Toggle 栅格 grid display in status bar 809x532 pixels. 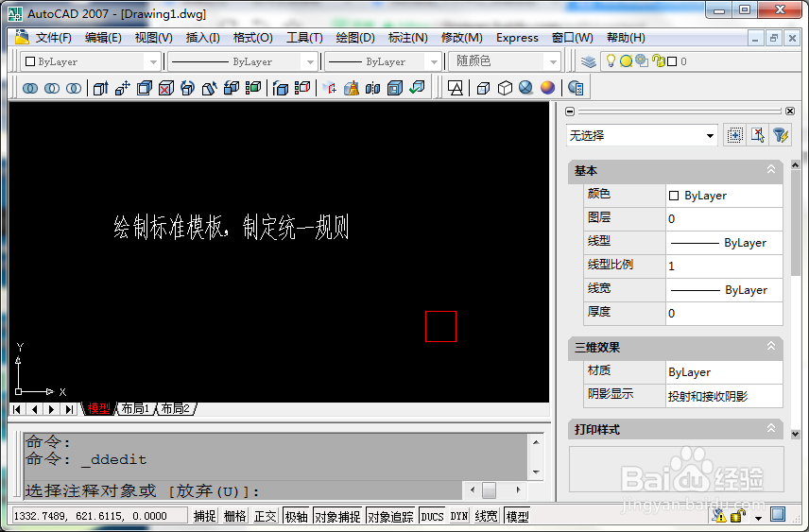coord(234,516)
